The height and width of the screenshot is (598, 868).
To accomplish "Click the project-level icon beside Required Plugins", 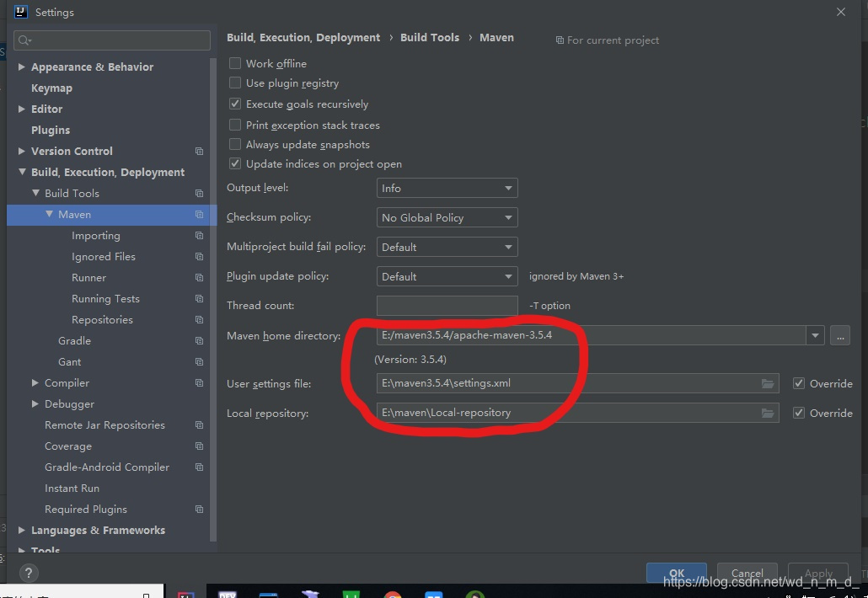I will 199,509.
